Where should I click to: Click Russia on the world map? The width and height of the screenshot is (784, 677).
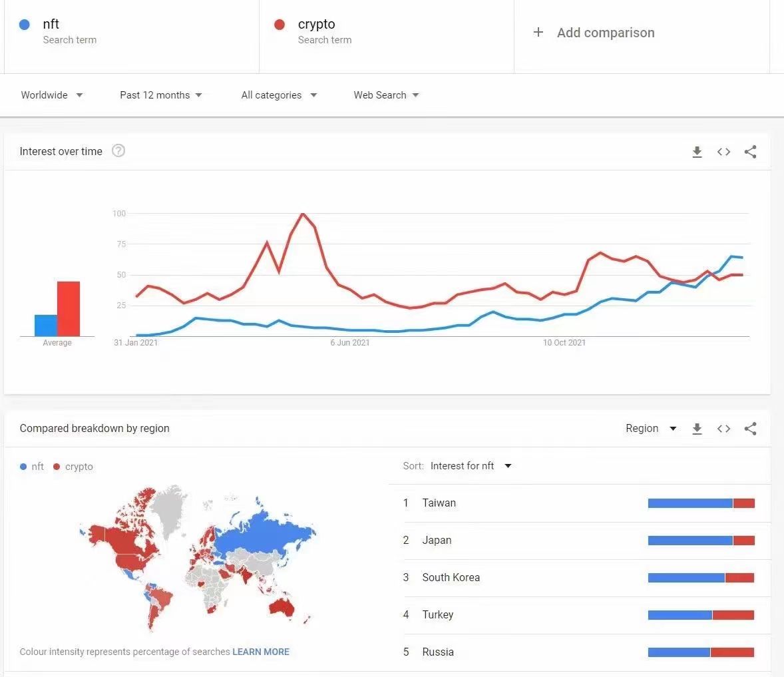(266, 533)
